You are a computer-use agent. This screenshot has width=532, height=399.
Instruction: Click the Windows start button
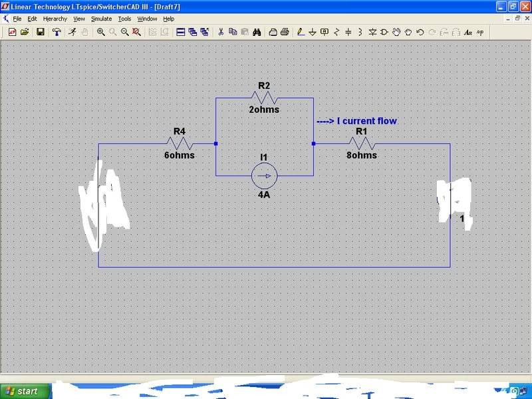[x=26, y=391]
